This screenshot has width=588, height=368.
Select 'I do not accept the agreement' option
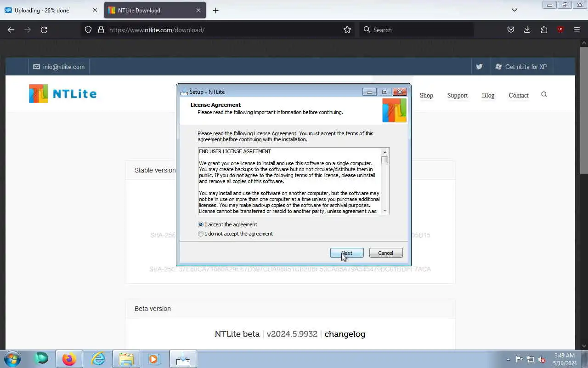tap(201, 234)
